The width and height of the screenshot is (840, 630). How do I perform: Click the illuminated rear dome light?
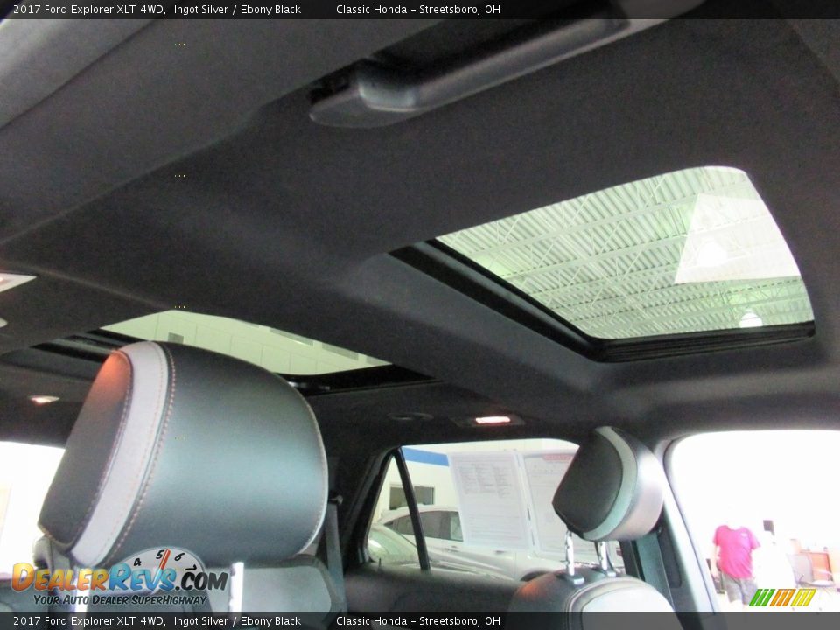(x=493, y=420)
